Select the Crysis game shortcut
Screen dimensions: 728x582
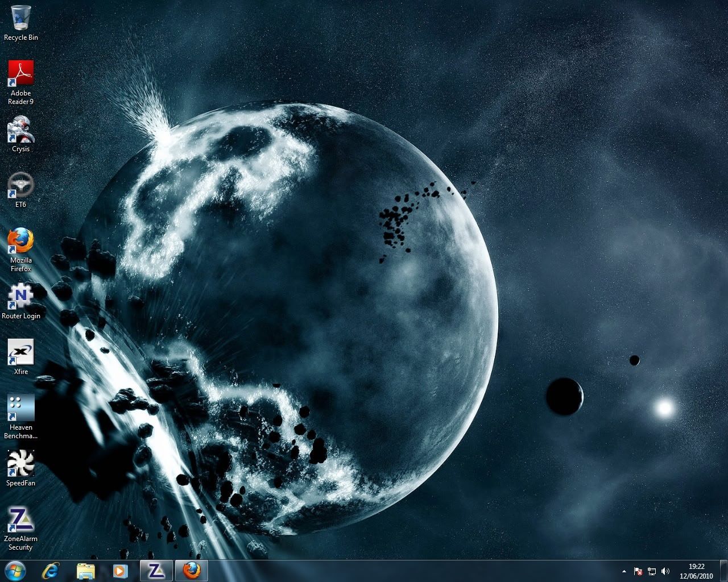pyautogui.click(x=20, y=135)
